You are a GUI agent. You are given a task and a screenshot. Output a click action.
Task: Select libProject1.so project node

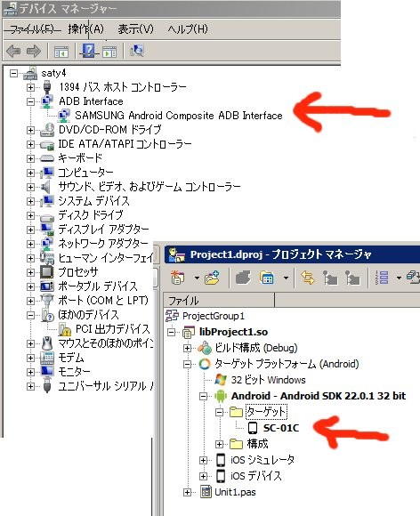tap(233, 332)
